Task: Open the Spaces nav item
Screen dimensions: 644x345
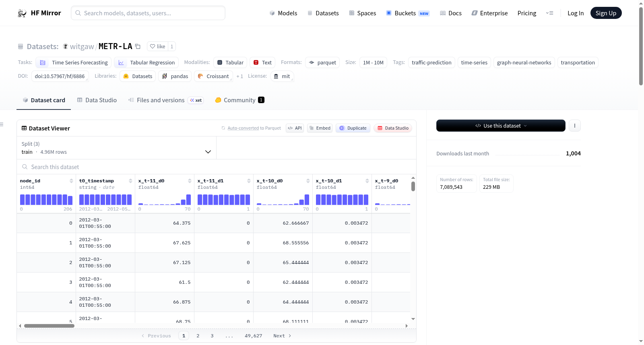Action: (363, 13)
